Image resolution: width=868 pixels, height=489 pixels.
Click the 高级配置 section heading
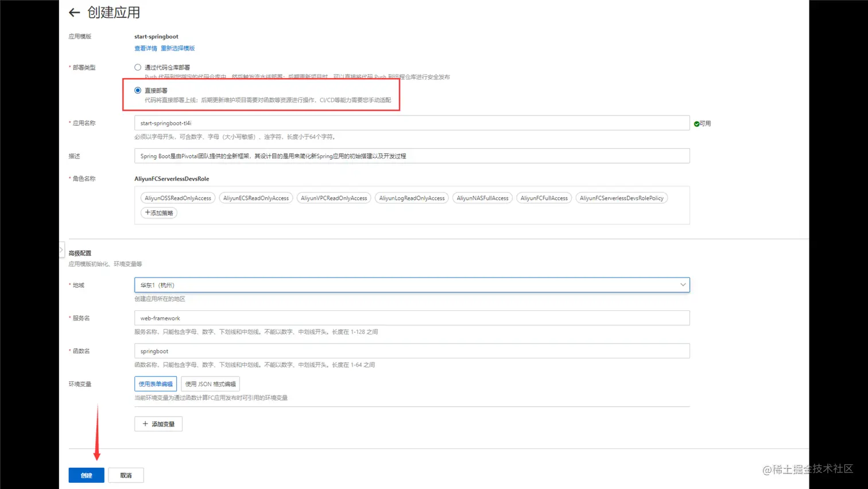click(80, 253)
